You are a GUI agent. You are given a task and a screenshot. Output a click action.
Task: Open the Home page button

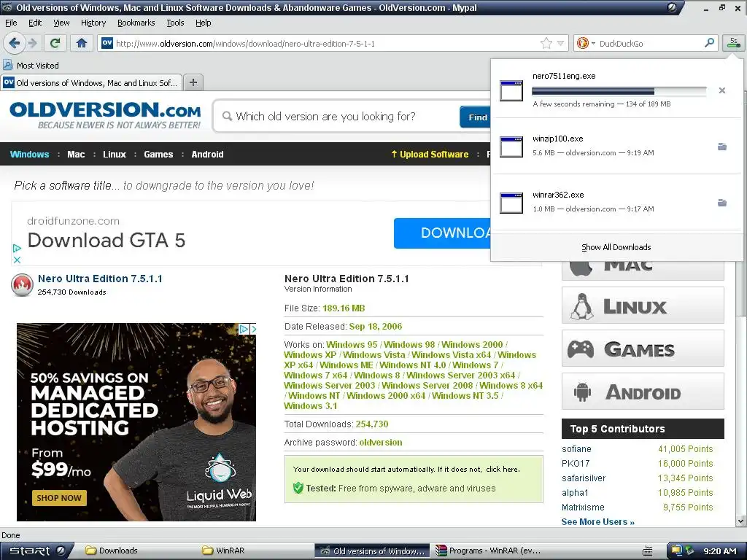pos(82,43)
